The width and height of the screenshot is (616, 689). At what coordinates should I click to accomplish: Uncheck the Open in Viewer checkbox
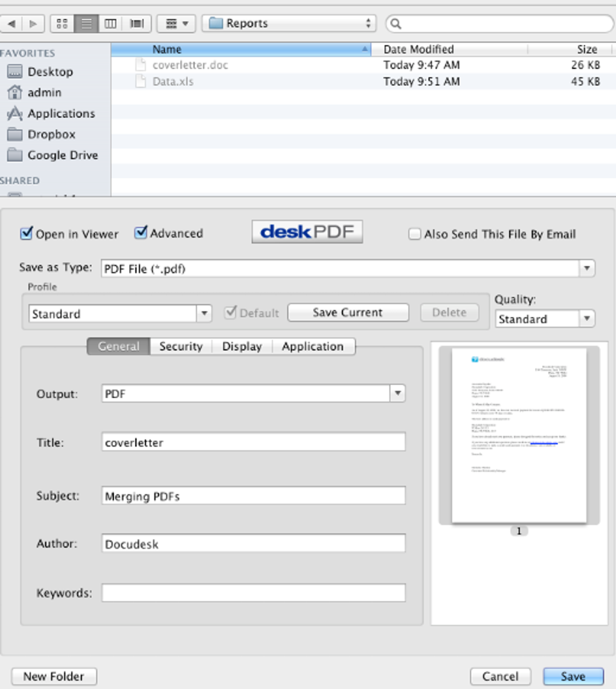coord(27,233)
